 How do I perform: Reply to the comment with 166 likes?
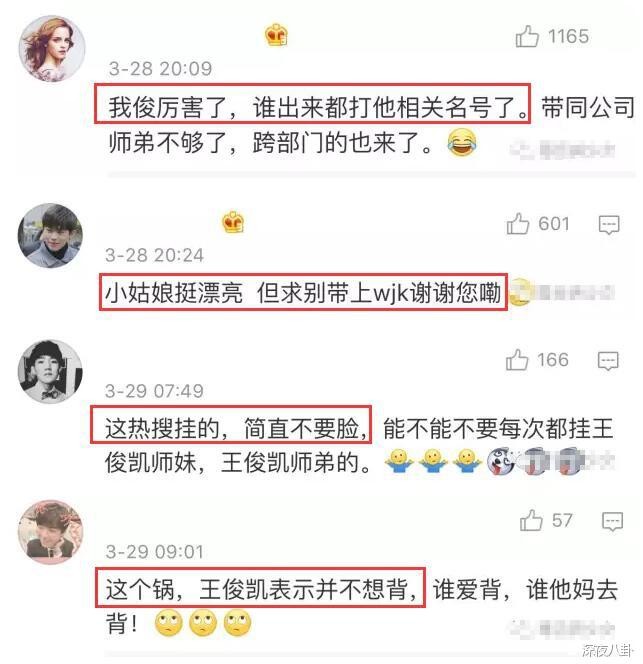(x=608, y=361)
